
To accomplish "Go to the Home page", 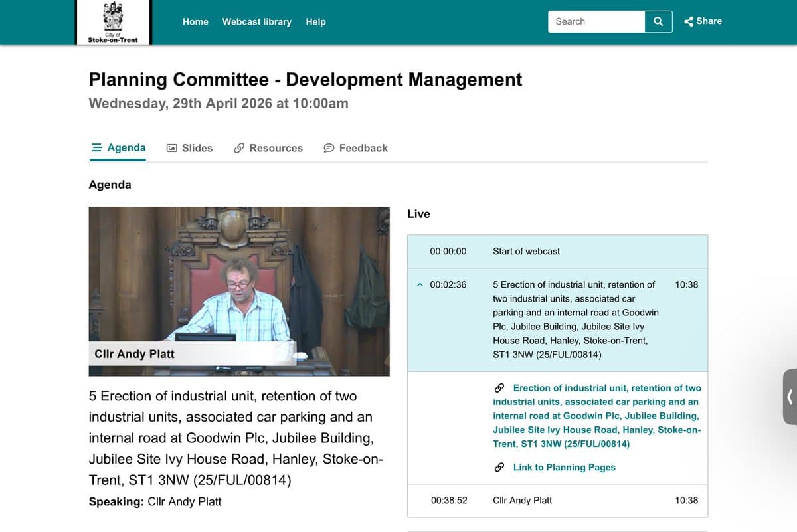I will click(195, 22).
